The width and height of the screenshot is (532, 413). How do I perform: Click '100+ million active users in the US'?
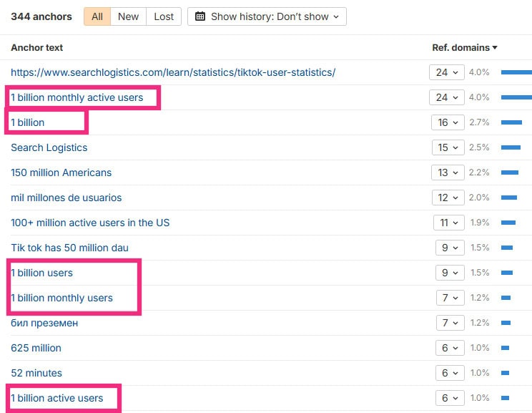pos(90,223)
